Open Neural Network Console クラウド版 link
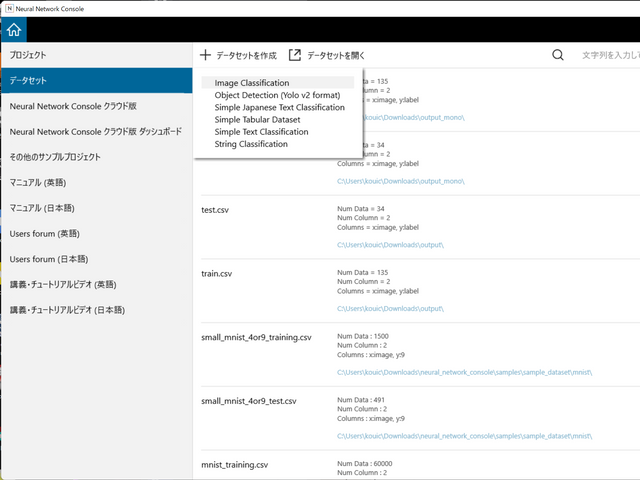Image resolution: width=640 pixels, height=480 pixels. [97, 106]
